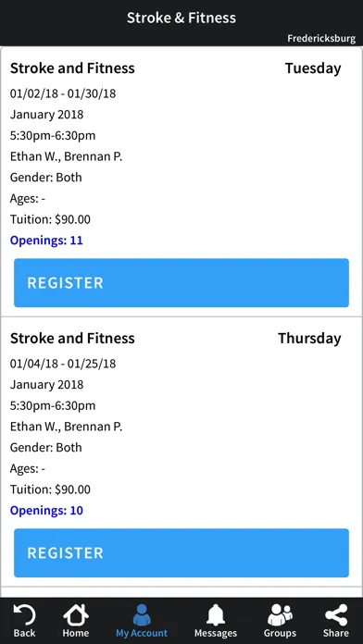Register for Thursday Stroke and Fitness class
This screenshot has width=363, height=644.
pyautogui.click(x=181, y=552)
